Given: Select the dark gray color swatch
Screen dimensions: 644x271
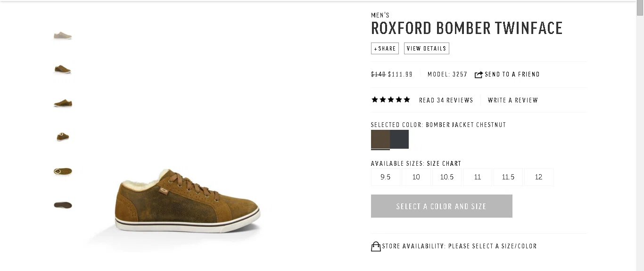Looking at the screenshot, I should pos(399,139).
